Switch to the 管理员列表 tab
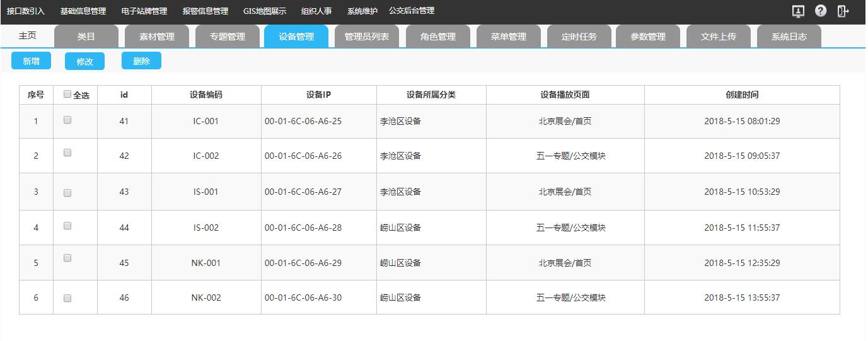 pos(367,37)
